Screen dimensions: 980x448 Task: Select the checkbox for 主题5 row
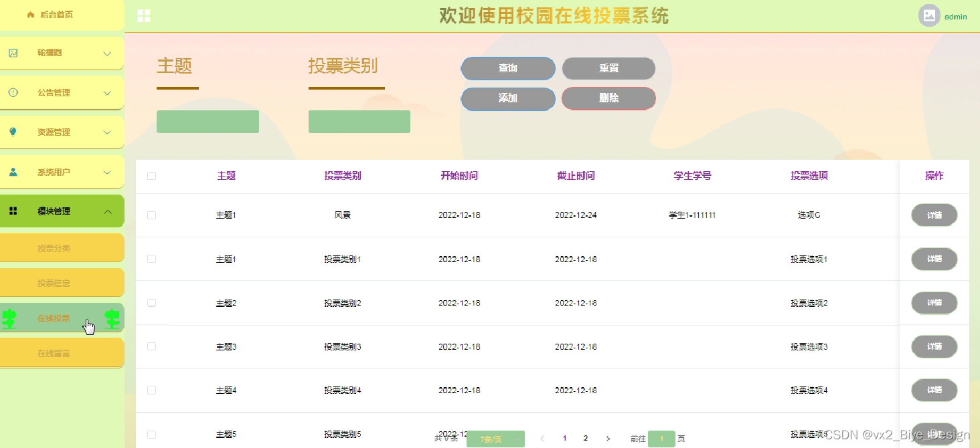(152, 434)
